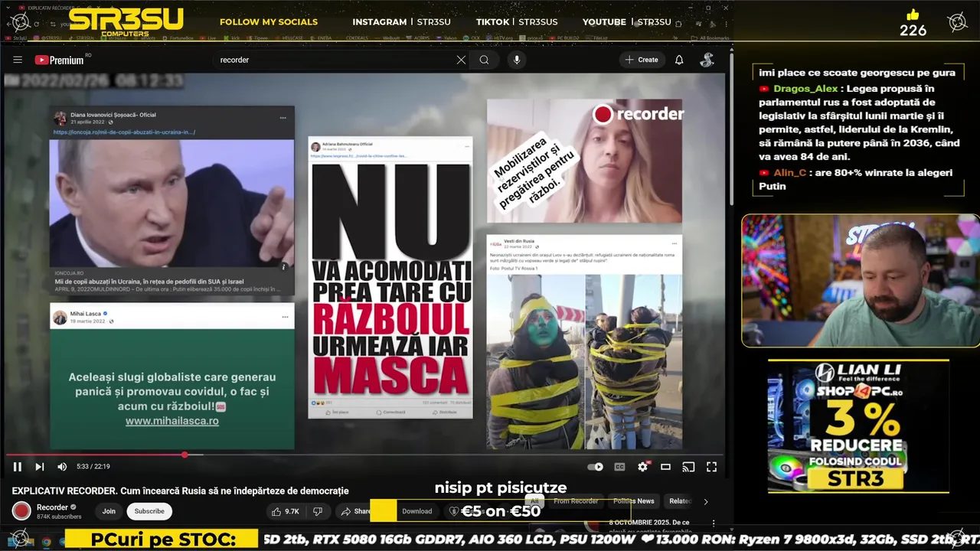Cast the video to a device

coord(688,467)
